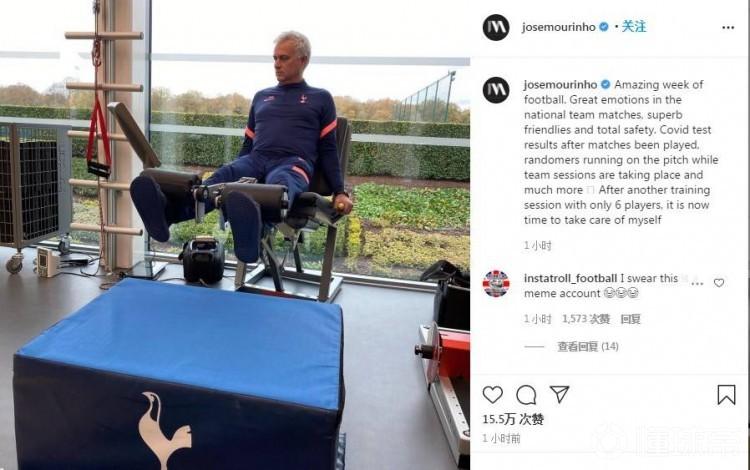The image size is (750, 470).
Task: Click the paper plane share icon
Action: 559,394
